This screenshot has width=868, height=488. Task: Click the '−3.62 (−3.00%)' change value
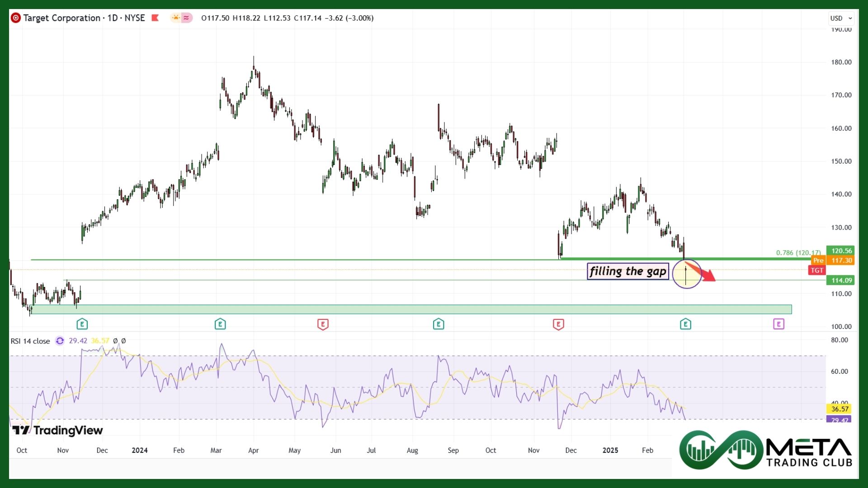point(349,18)
